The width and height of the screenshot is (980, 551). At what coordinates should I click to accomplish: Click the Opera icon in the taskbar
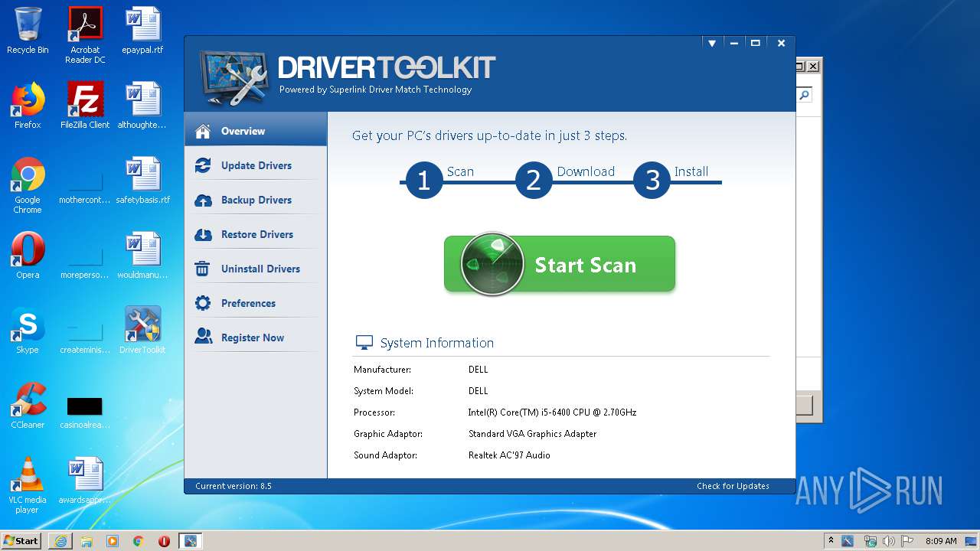tap(164, 541)
